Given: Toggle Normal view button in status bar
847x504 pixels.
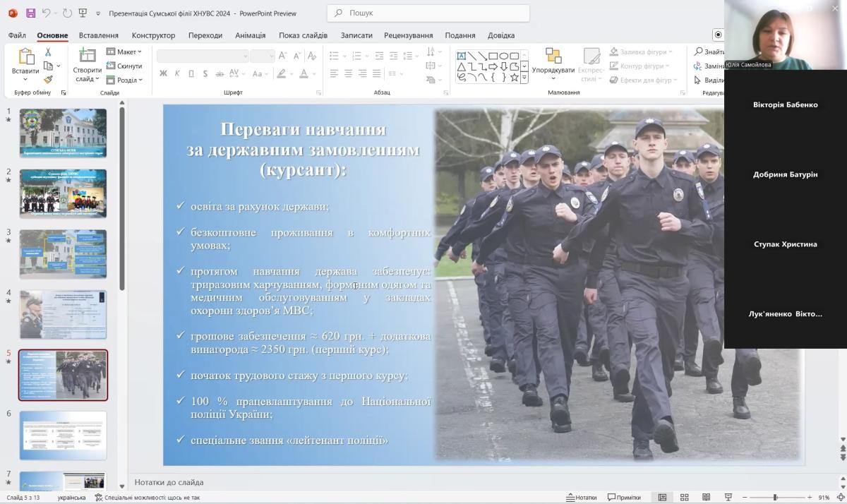Looking at the screenshot, I should [662, 497].
